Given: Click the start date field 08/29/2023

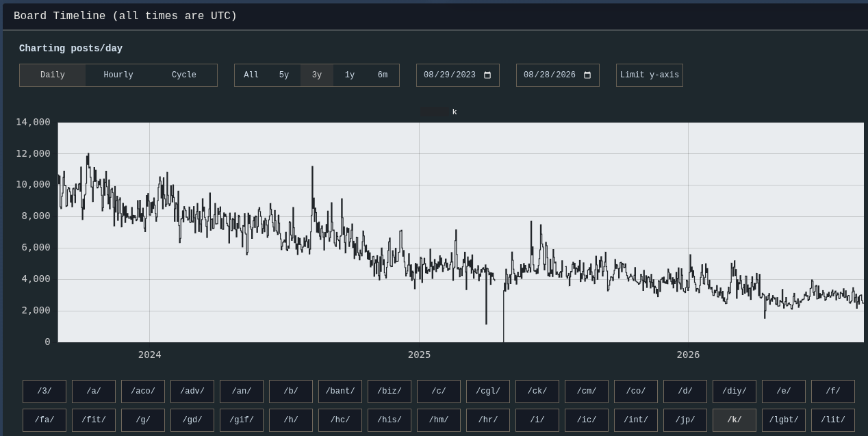Looking at the screenshot, I should [x=458, y=75].
